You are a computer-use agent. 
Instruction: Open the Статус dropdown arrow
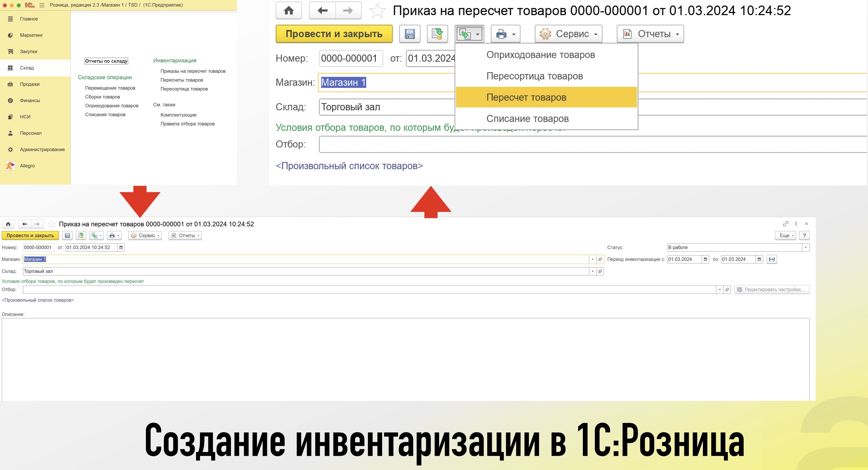(x=806, y=248)
